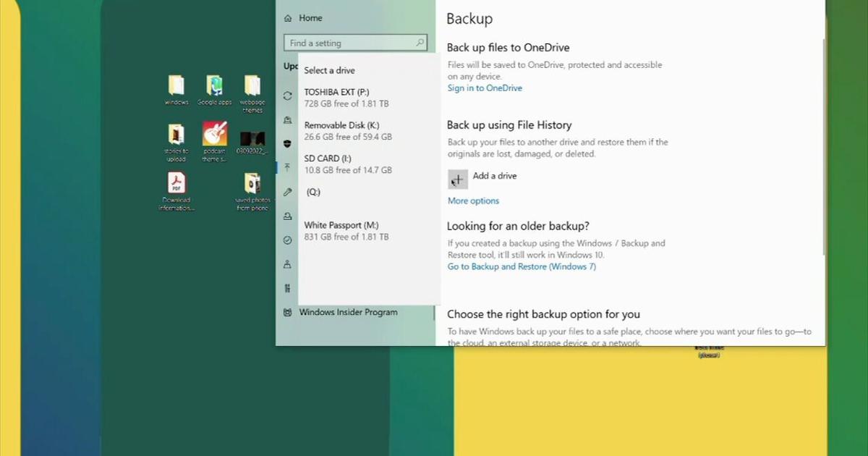Image resolution: width=868 pixels, height=456 pixels.
Task: Select the (Q:) drive entry
Action: point(369,193)
